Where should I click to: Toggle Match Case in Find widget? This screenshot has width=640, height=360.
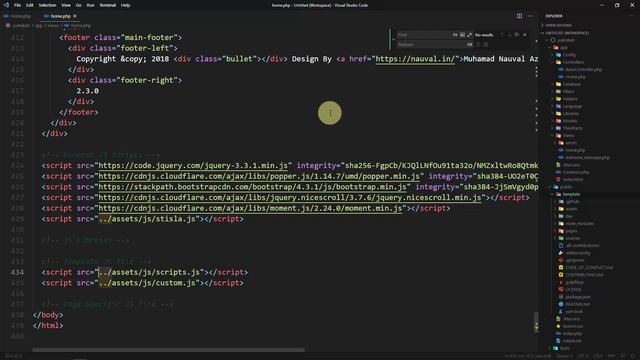click(x=455, y=35)
